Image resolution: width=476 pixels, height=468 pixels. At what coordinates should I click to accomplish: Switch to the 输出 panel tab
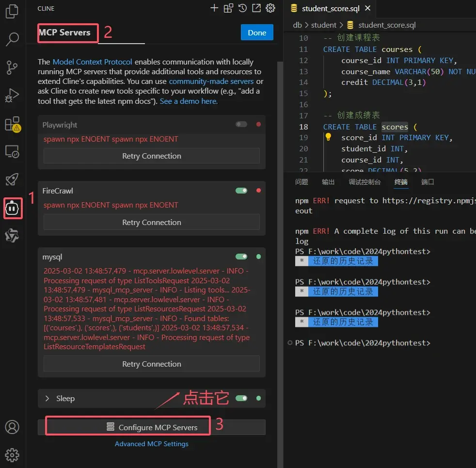click(x=328, y=182)
